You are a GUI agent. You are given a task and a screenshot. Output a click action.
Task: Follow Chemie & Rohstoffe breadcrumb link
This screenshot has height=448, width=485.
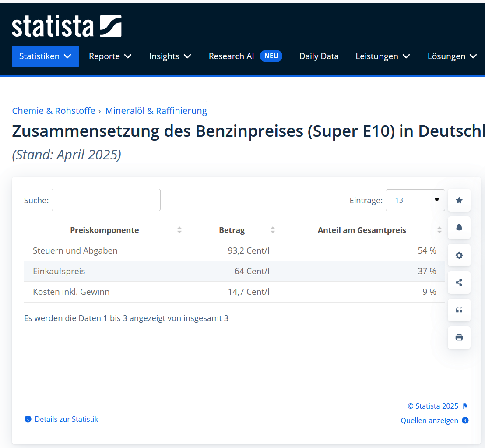point(53,111)
